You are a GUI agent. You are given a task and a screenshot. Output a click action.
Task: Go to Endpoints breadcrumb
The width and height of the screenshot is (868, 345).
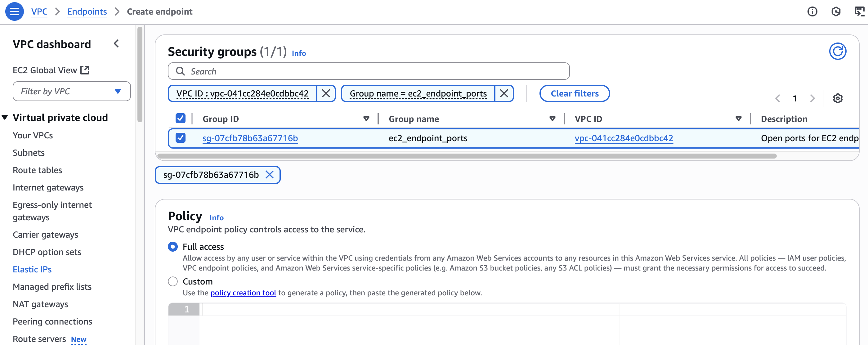point(87,11)
